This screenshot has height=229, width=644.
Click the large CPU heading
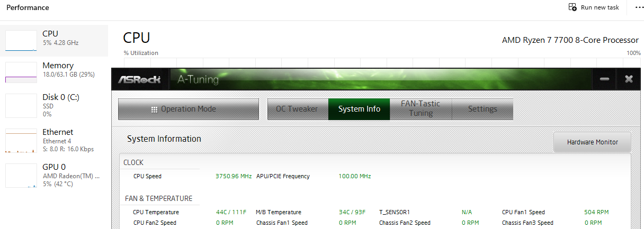137,38
